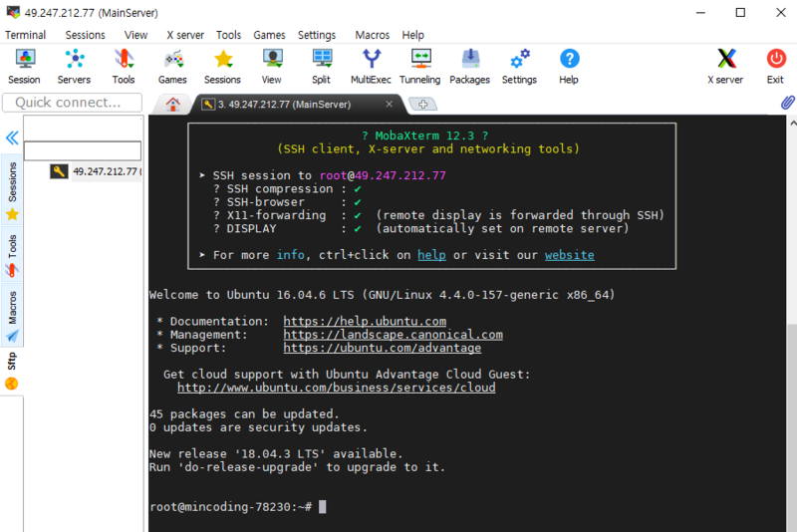
Task: Open the ubuntu.com/business/services/cloud link
Action: (337, 388)
